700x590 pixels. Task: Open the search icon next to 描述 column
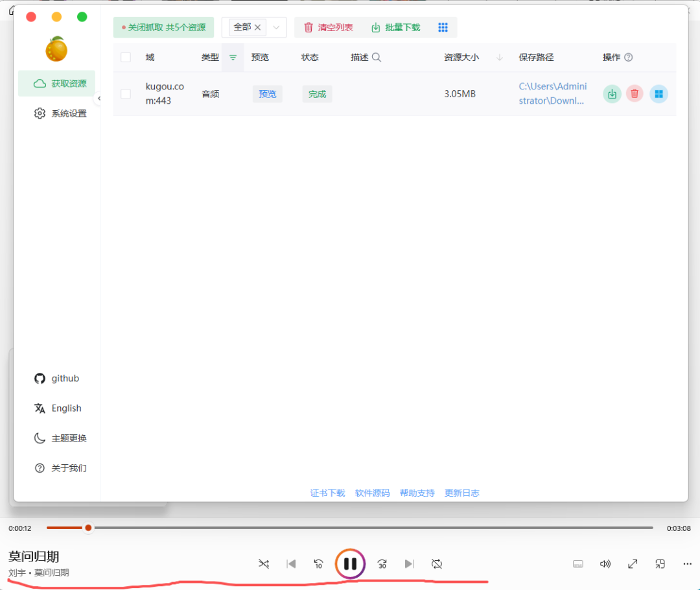376,57
